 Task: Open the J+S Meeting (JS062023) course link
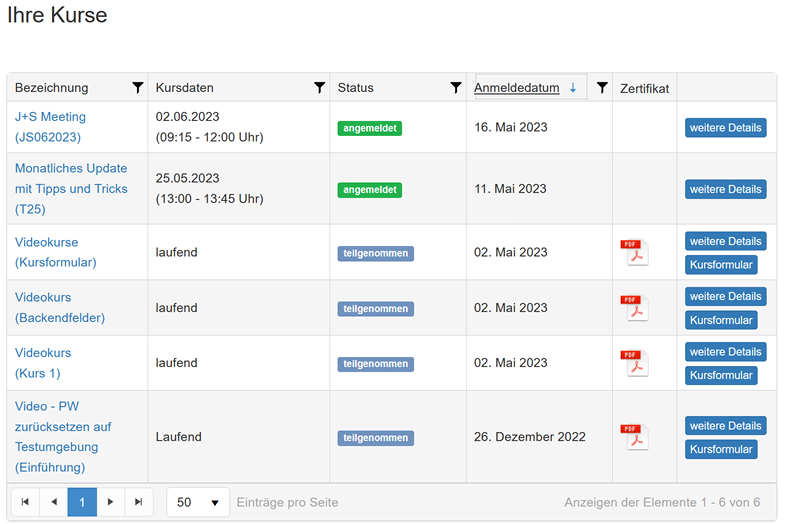50,127
